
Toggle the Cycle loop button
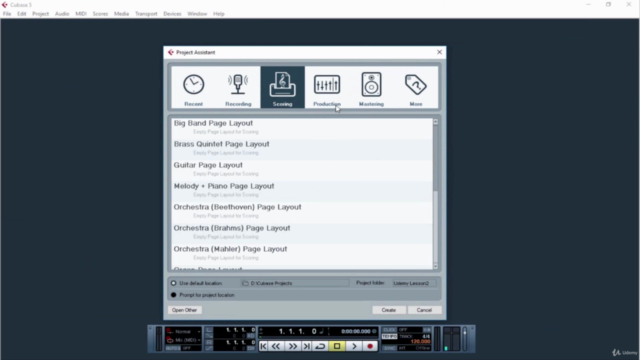coord(320,346)
